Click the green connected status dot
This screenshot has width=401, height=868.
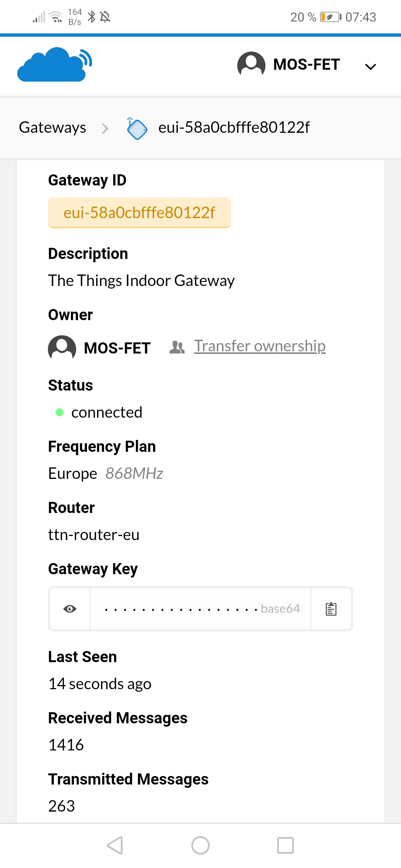pyautogui.click(x=59, y=412)
